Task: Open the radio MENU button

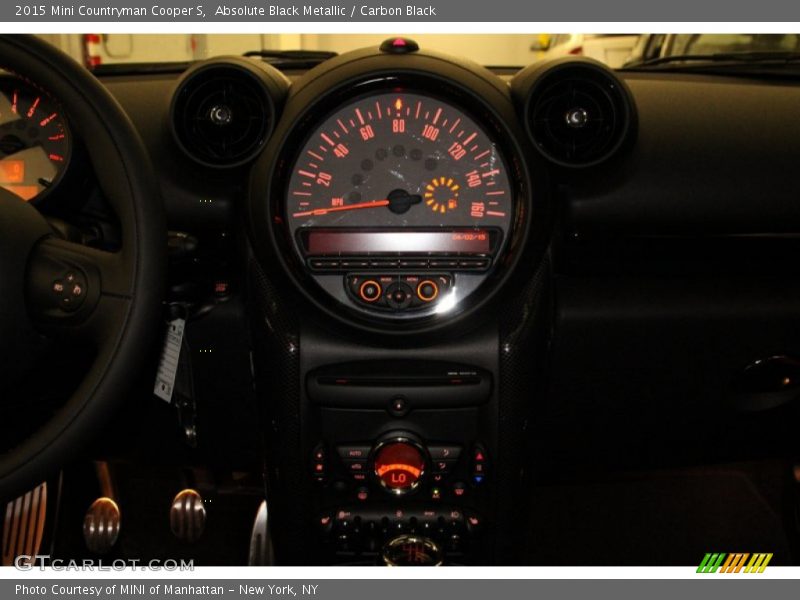Action: tap(412, 280)
